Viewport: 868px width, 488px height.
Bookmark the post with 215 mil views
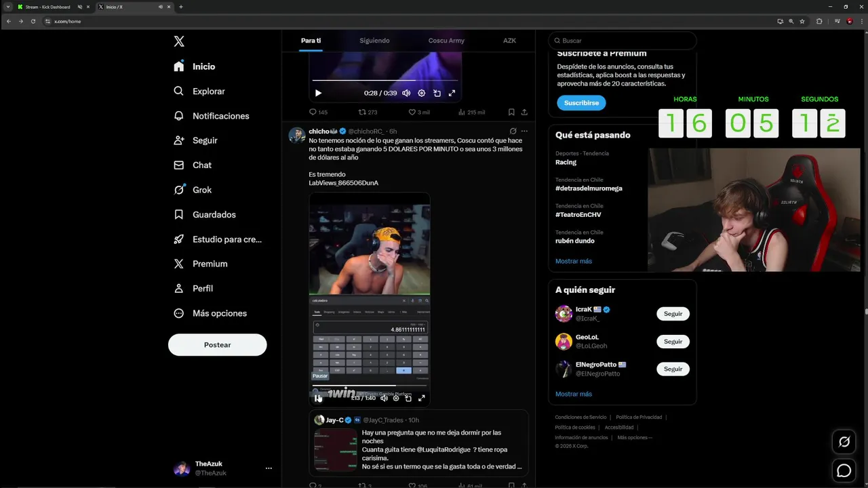(x=511, y=112)
